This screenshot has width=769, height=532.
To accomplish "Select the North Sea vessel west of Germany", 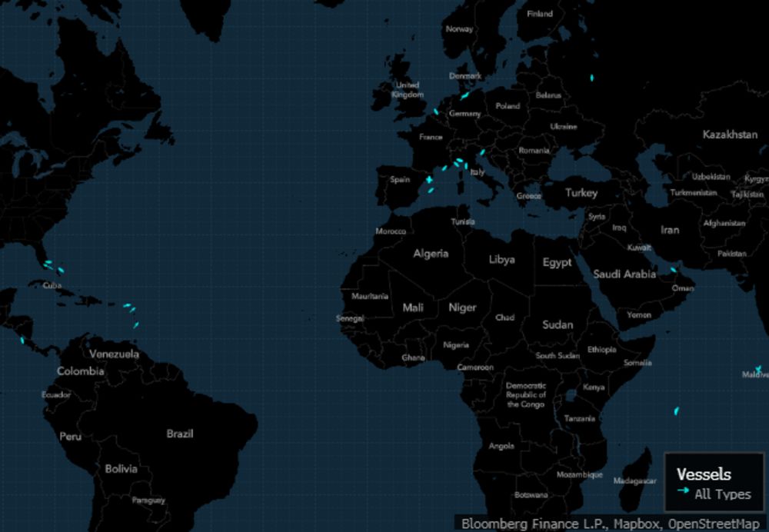I will point(435,111).
